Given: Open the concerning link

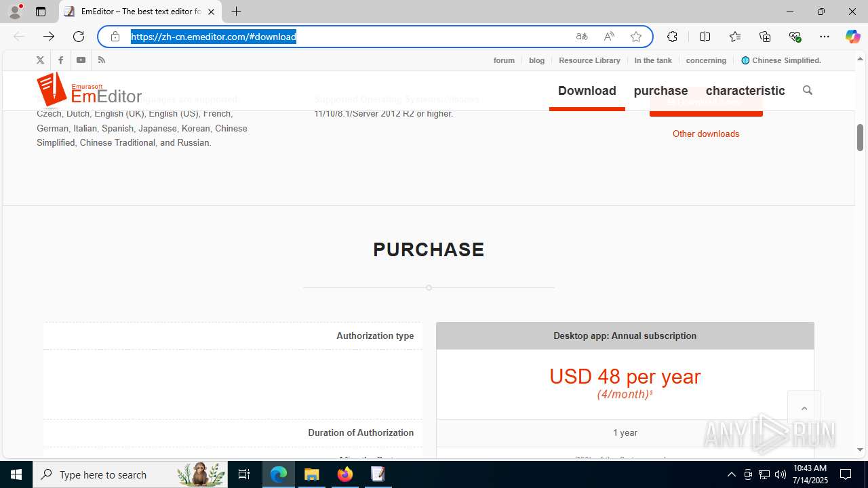Looking at the screenshot, I should coord(706,60).
